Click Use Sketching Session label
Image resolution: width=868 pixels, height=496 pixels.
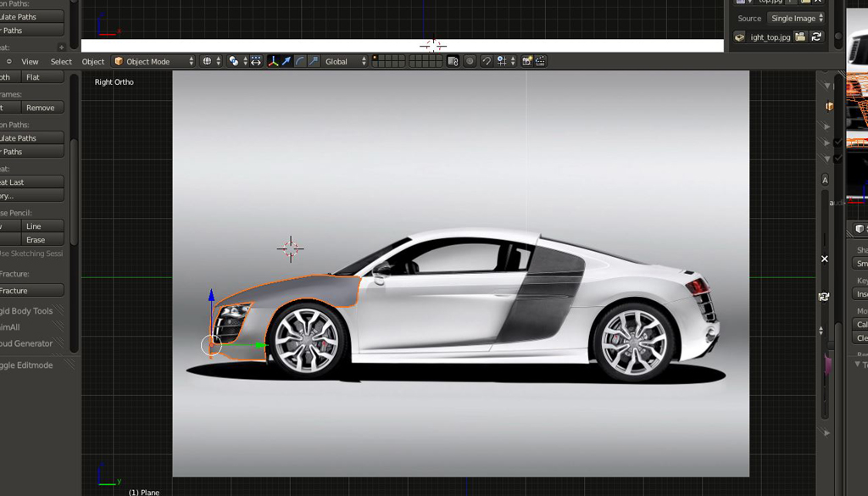point(31,254)
